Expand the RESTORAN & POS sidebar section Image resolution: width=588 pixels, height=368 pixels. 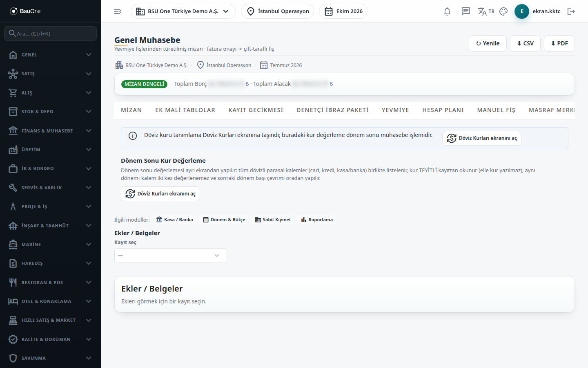point(51,283)
